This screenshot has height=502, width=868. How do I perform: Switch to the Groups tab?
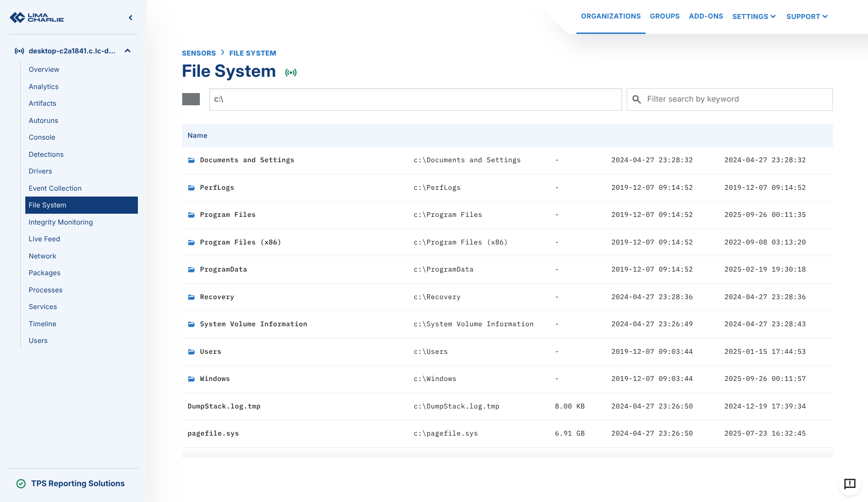coord(665,16)
